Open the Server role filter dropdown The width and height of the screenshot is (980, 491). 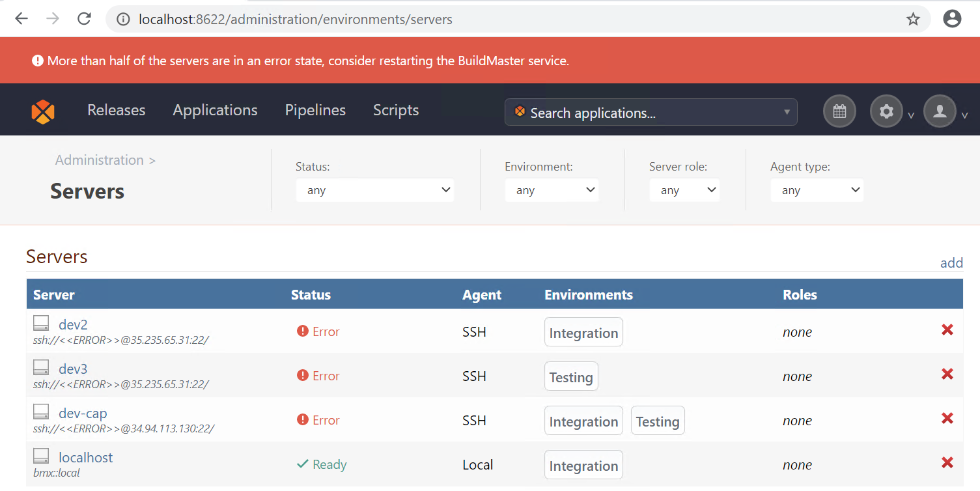684,190
